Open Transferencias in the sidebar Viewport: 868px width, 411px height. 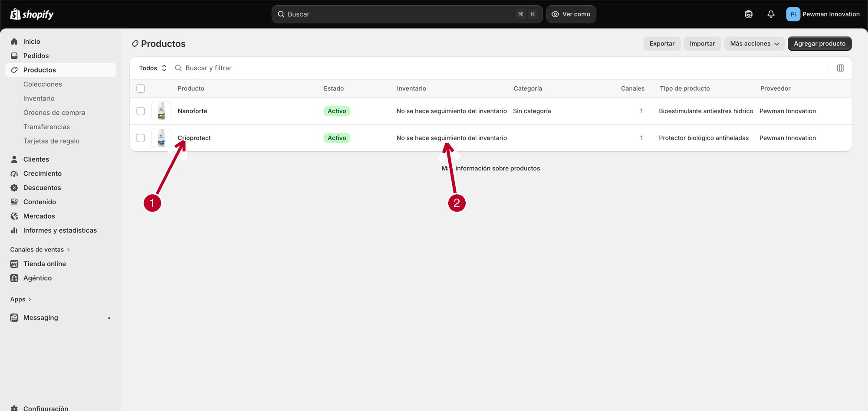coord(46,127)
